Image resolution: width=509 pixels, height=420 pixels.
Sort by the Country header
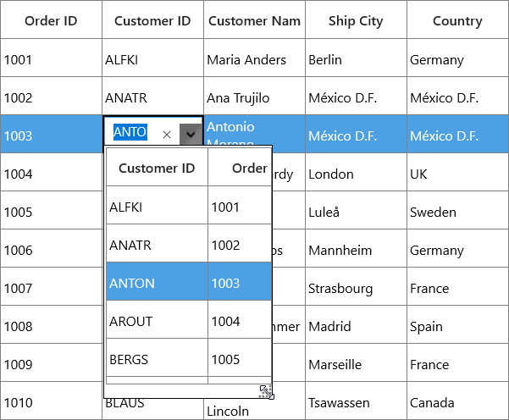pos(457,20)
